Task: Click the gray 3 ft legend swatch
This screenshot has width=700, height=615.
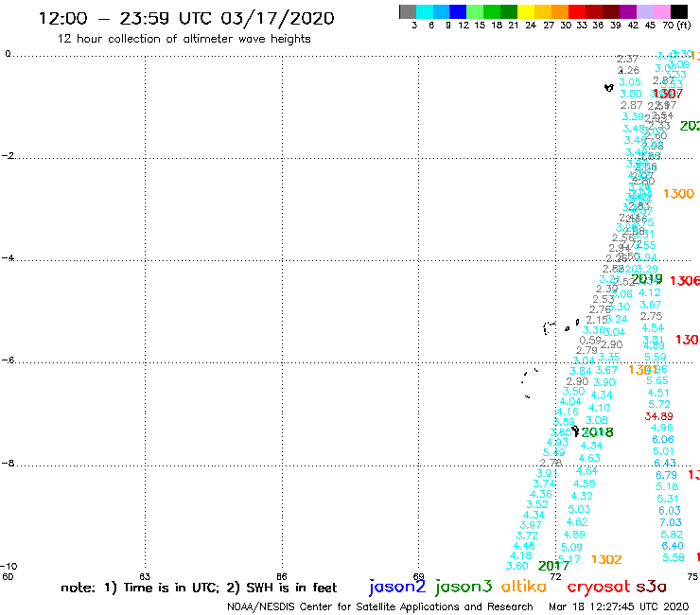Action: [408, 11]
